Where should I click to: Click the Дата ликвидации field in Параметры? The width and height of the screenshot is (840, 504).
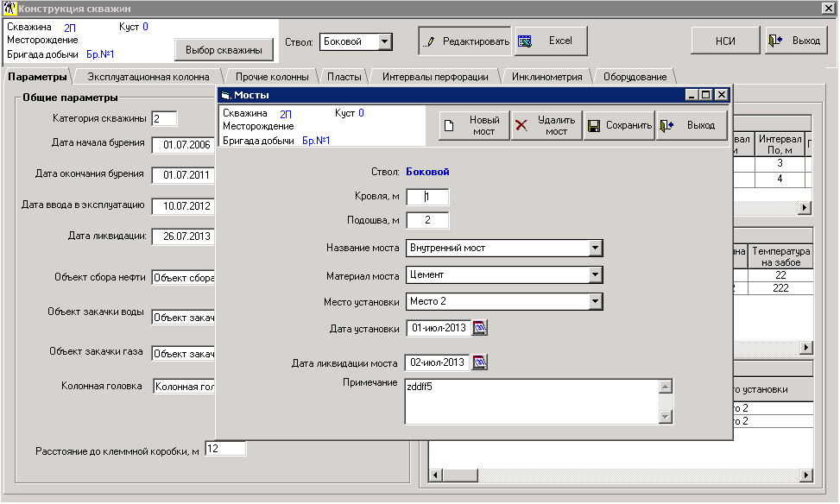coord(183,236)
